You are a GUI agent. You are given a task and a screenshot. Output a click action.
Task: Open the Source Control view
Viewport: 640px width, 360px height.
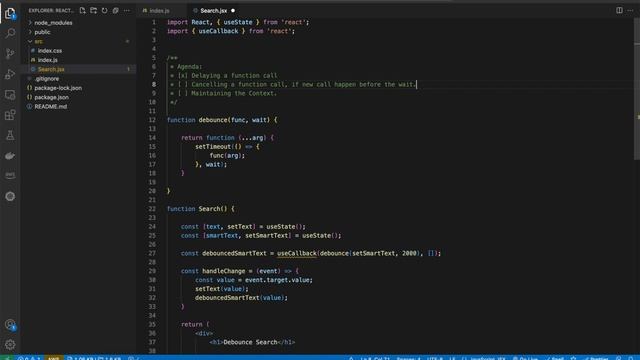click(x=10, y=53)
